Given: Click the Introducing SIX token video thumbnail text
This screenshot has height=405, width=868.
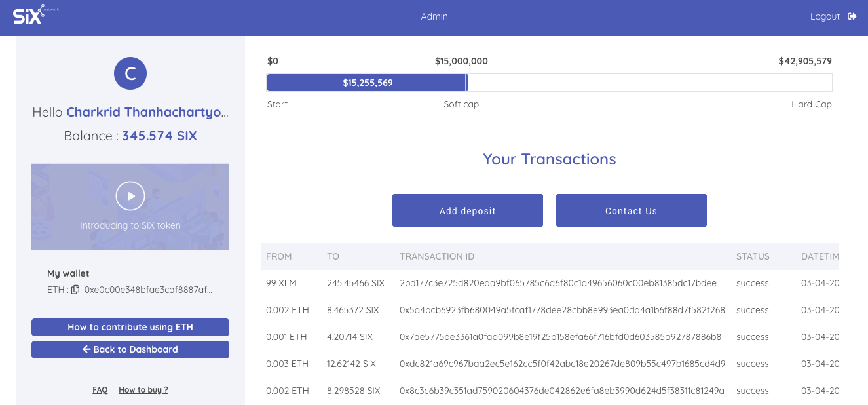Looking at the screenshot, I should tap(130, 225).
